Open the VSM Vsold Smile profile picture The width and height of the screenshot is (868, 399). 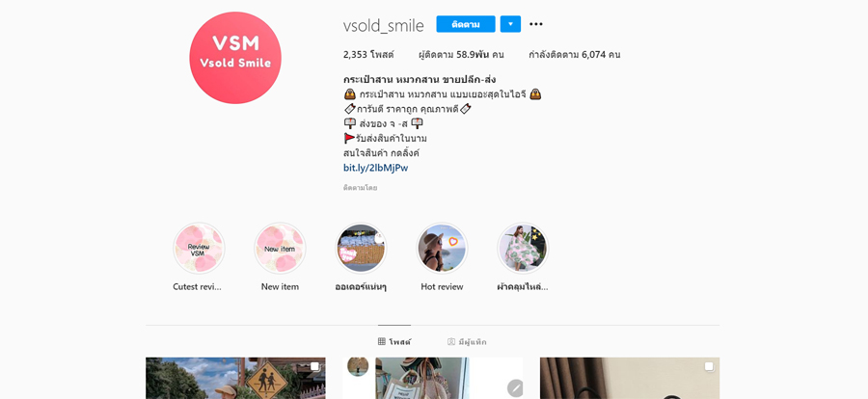pos(235,58)
